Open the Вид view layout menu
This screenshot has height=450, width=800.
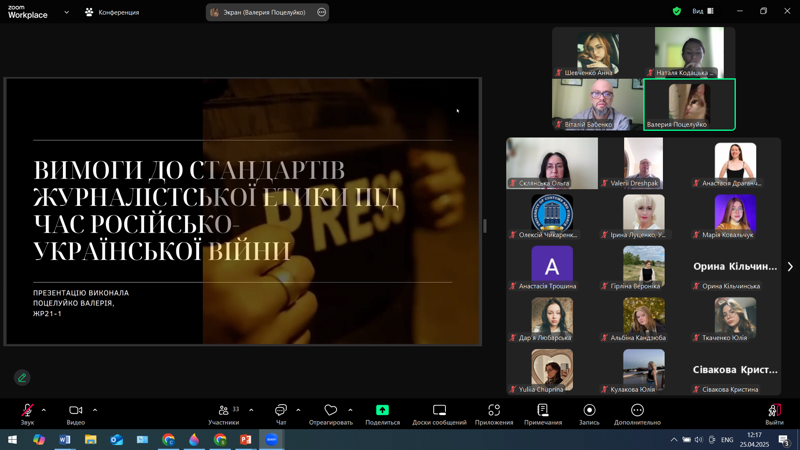point(703,11)
